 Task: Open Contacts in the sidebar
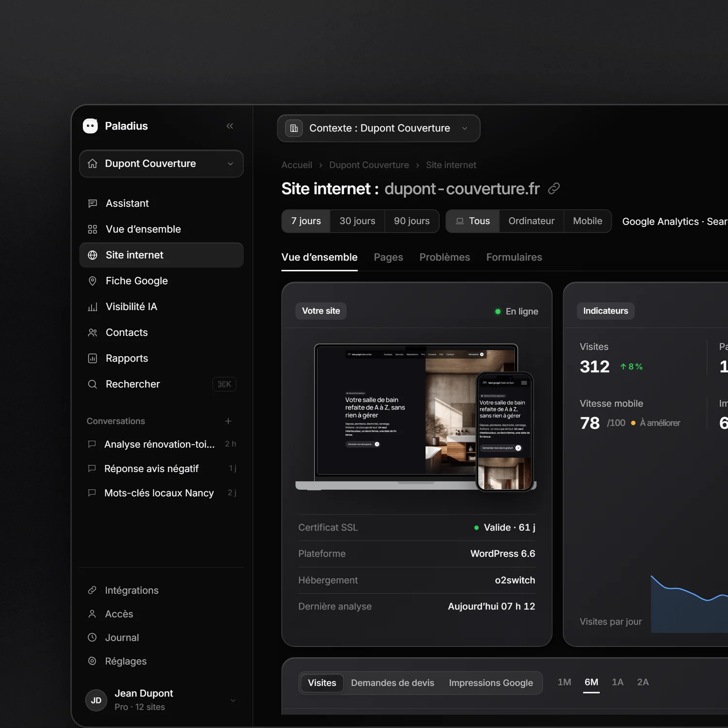pyautogui.click(x=162, y=332)
